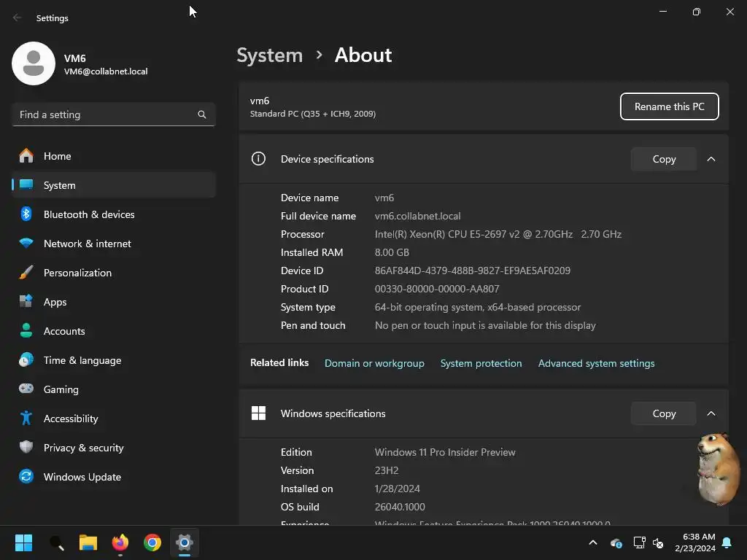The width and height of the screenshot is (747, 560).
Task: Click the Version value 23H2
Action: pyautogui.click(x=387, y=470)
